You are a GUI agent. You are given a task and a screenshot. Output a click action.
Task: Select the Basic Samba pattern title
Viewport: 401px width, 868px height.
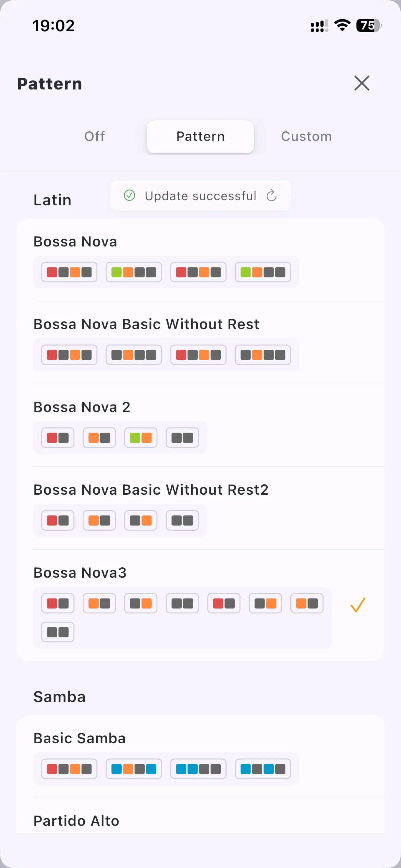coord(80,738)
